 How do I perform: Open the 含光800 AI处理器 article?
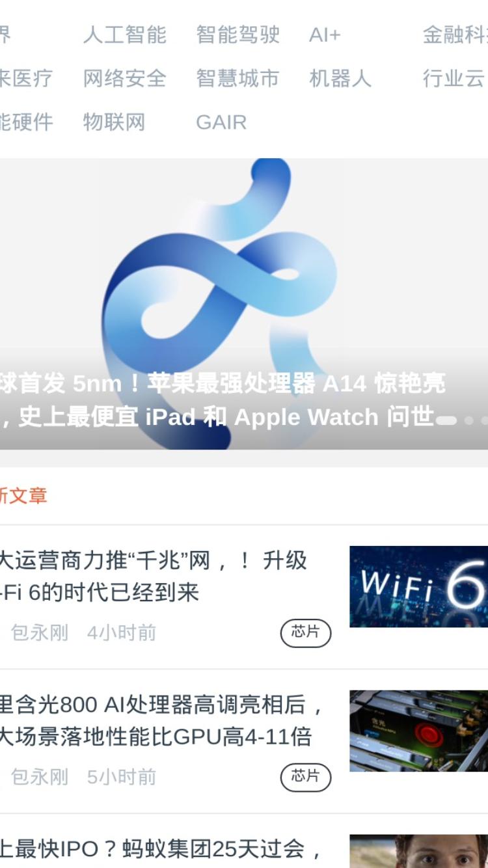[x=162, y=720]
